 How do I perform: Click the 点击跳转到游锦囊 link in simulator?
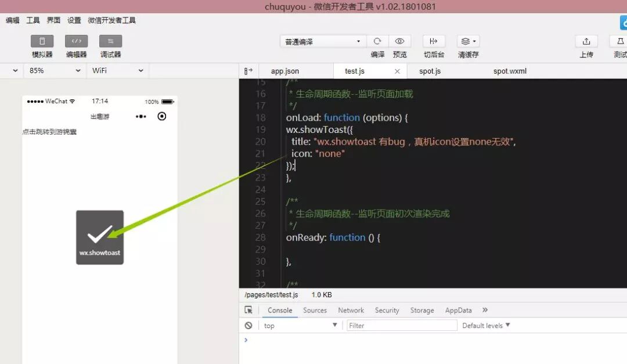49,132
